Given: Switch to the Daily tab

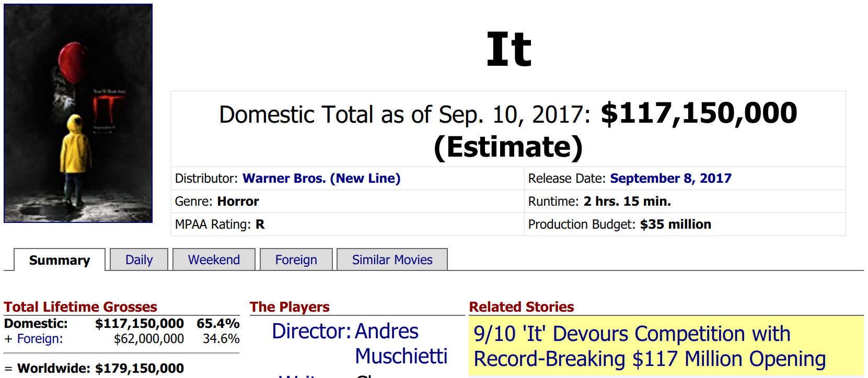Looking at the screenshot, I should (x=139, y=260).
